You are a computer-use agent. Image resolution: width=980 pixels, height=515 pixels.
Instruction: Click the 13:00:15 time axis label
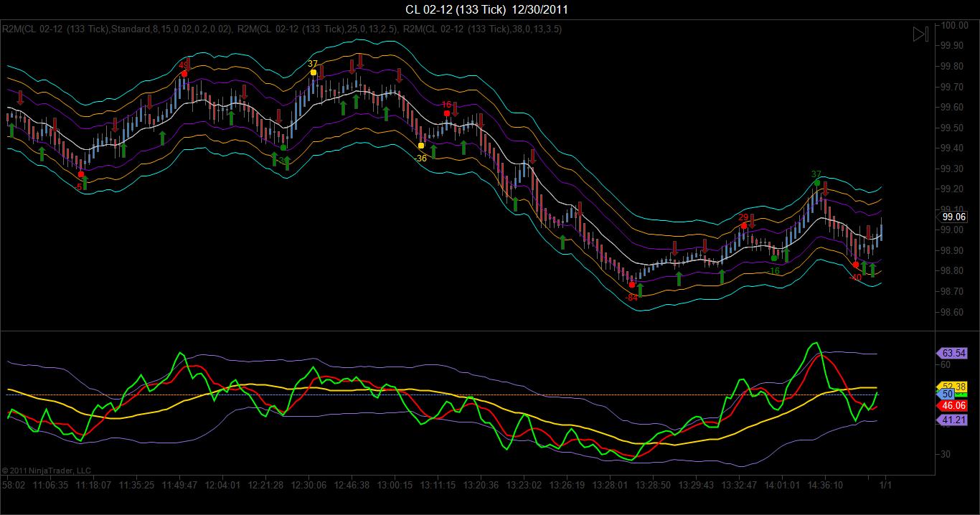(395, 485)
